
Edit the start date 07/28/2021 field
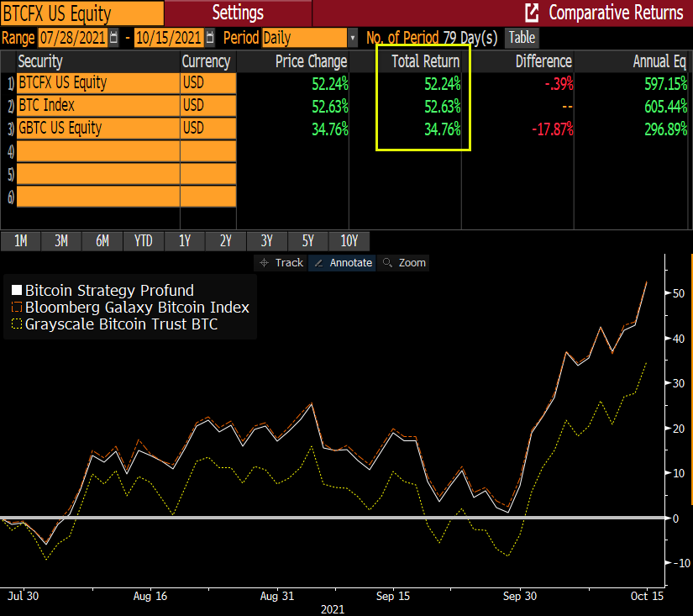pos(73,38)
